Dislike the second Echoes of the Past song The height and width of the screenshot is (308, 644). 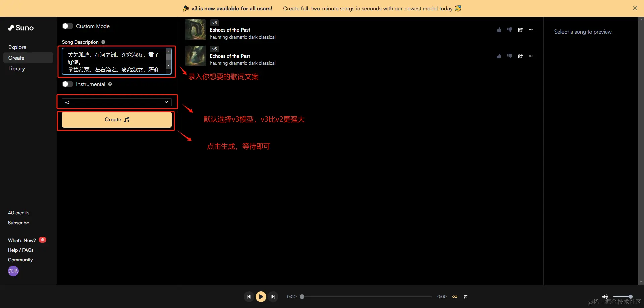tap(510, 56)
